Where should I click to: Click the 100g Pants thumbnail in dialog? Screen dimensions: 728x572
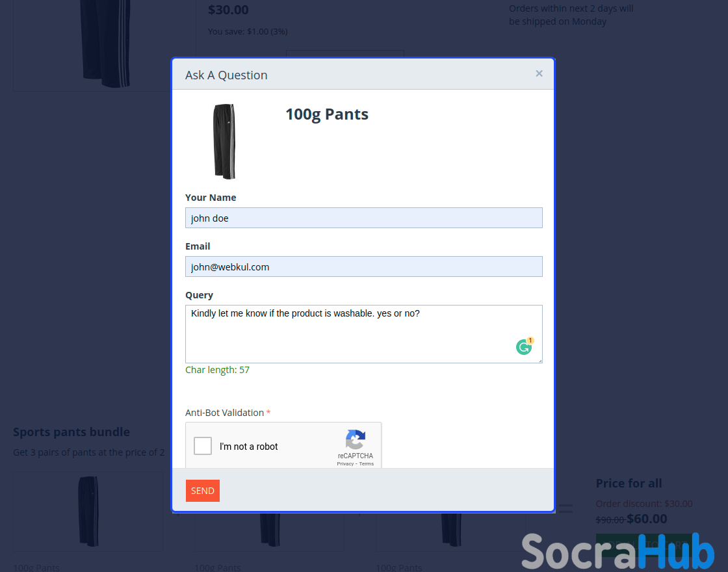pos(224,141)
